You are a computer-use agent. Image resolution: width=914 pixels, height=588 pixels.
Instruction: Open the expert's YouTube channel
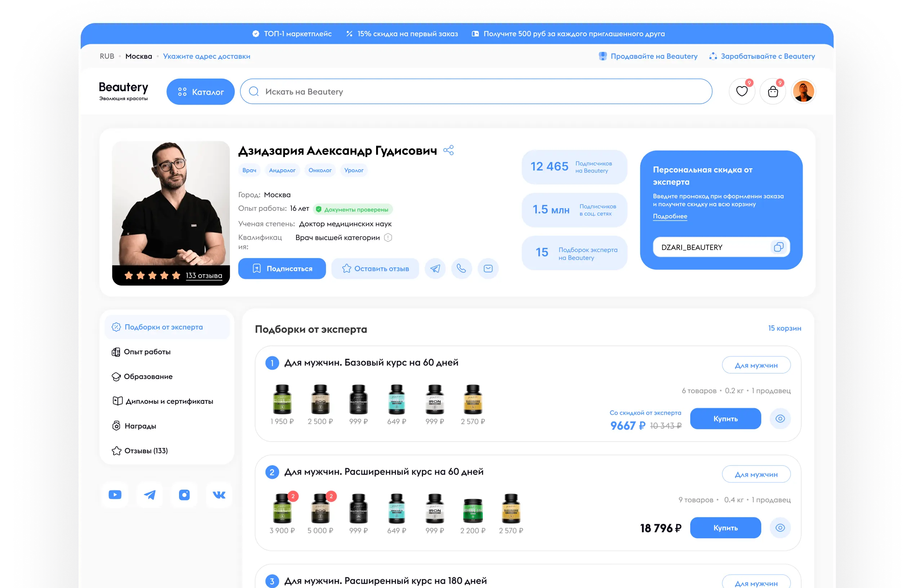[x=115, y=495]
